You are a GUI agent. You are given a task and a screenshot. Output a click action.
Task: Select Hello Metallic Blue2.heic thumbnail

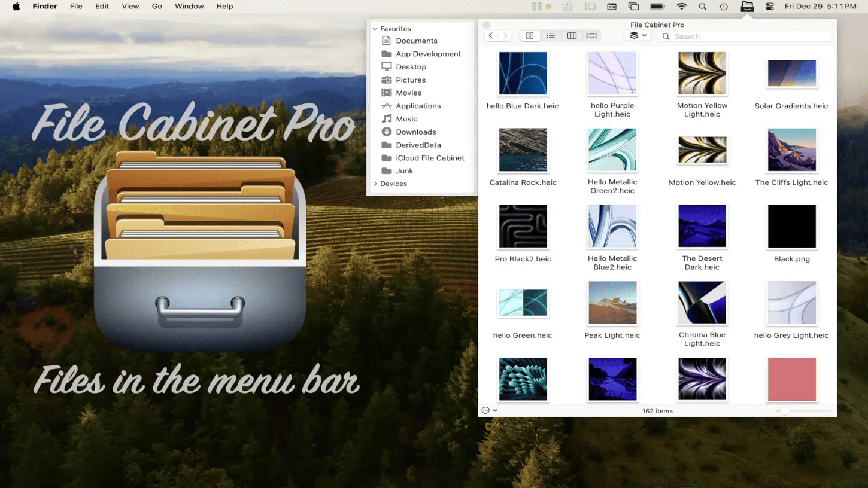coord(612,227)
